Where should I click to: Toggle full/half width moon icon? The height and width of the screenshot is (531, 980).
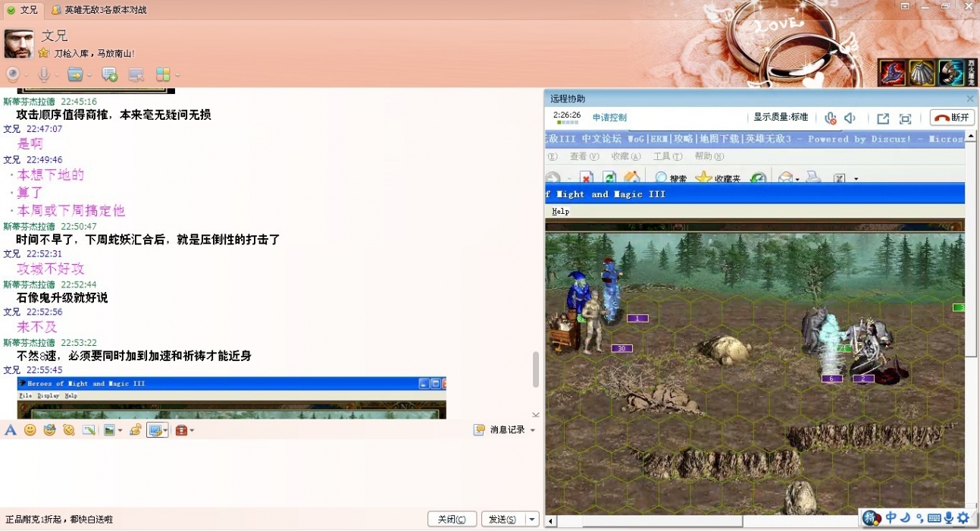906,518
